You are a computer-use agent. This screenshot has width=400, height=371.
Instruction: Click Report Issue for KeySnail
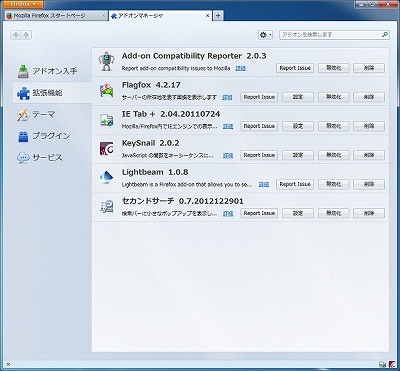coord(259,155)
